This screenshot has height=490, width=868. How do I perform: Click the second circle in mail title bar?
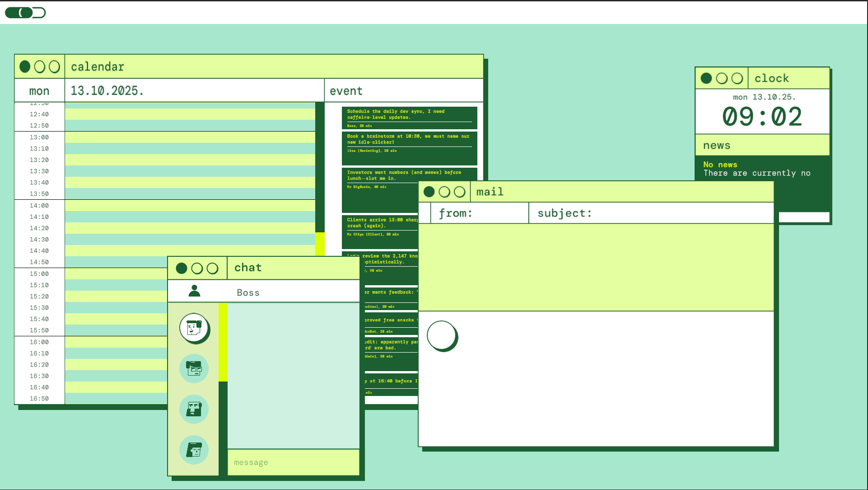tap(444, 192)
